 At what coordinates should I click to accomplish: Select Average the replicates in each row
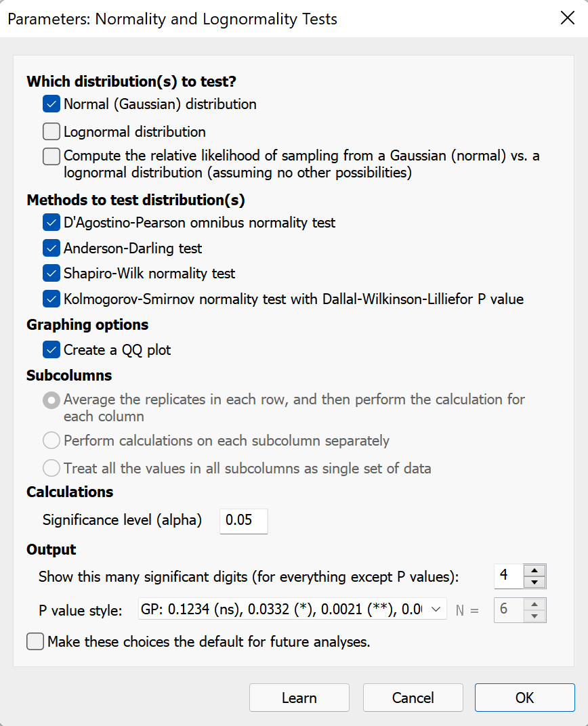point(51,400)
